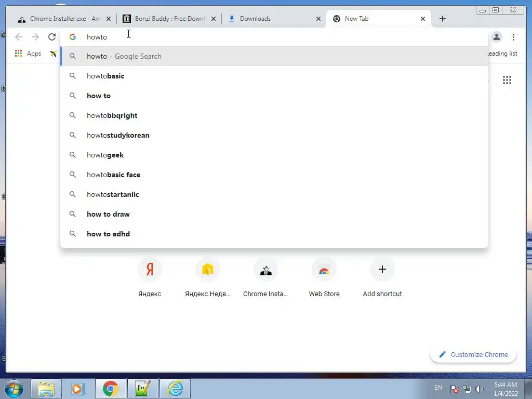Close the New Tab tab
Image resolution: width=532 pixels, height=399 pixels.
tap(423, 19)
